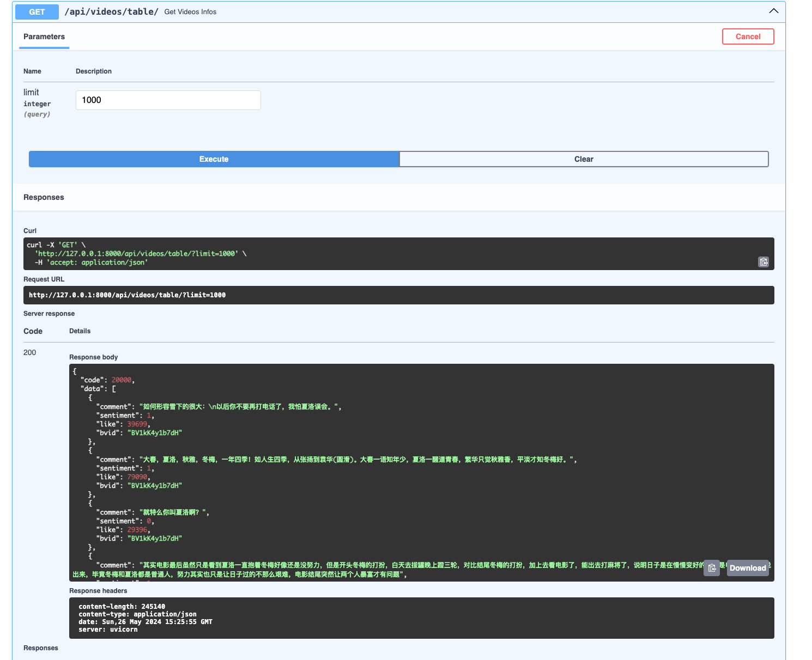Viewport: 812px width, 660px height.
Task: Click the content-type: application/json header
Action: click(137, 614)
